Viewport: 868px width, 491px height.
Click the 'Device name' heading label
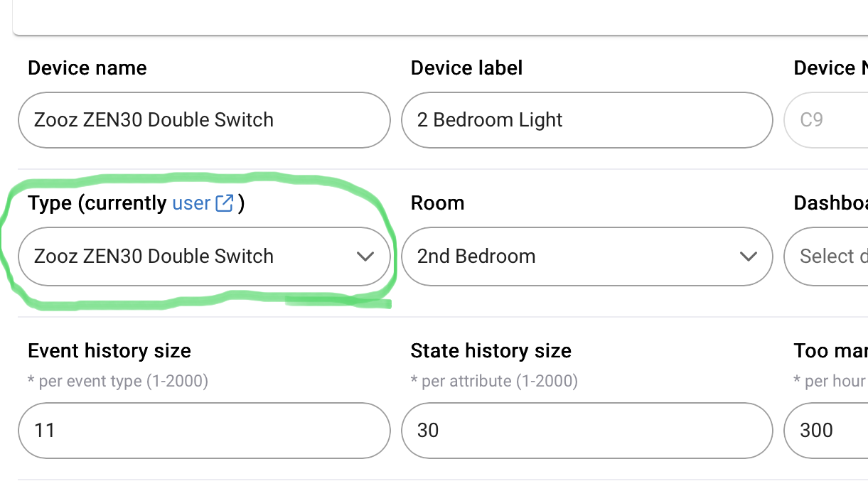pos(87,68)
